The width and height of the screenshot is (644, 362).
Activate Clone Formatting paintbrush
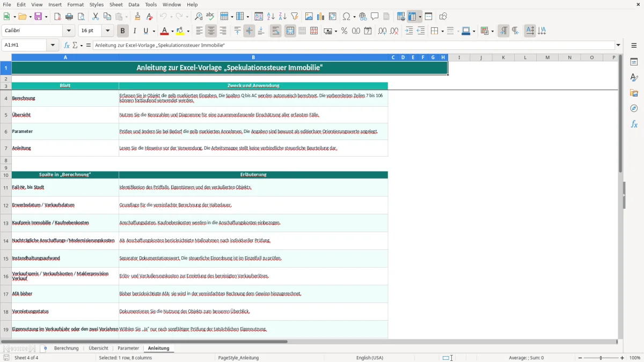[x=138, y=17]
